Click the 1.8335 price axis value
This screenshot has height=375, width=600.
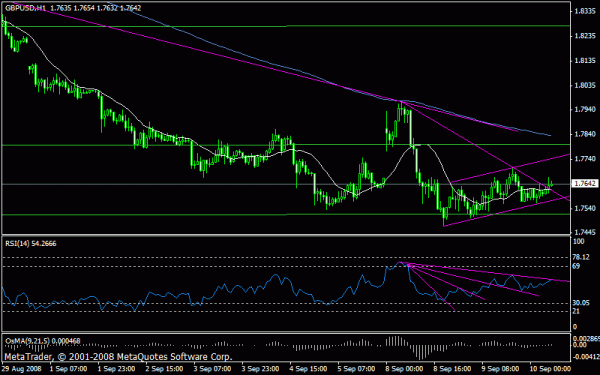point(584,11)
